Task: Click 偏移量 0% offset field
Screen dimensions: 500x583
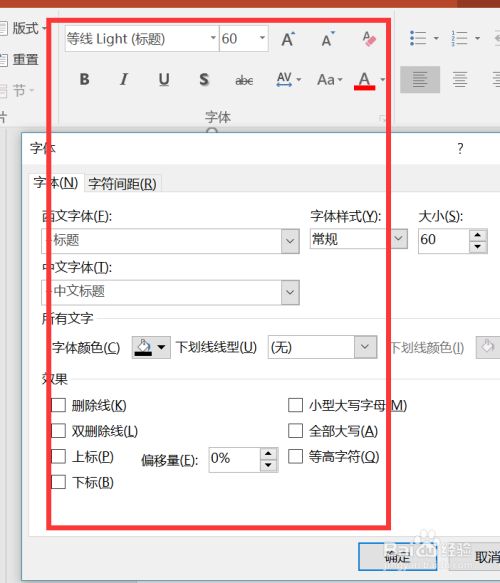Action: (235, 460)
